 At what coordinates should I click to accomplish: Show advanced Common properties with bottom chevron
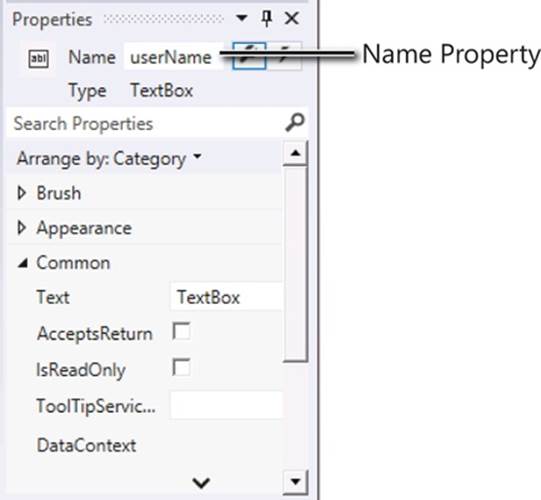coord(201,482)
